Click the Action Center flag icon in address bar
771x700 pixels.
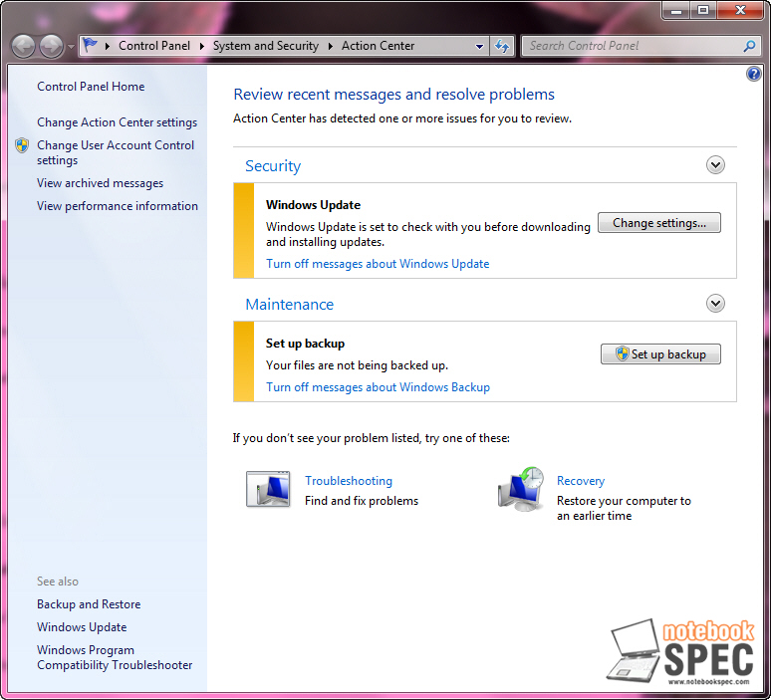(x=91, y=46)
